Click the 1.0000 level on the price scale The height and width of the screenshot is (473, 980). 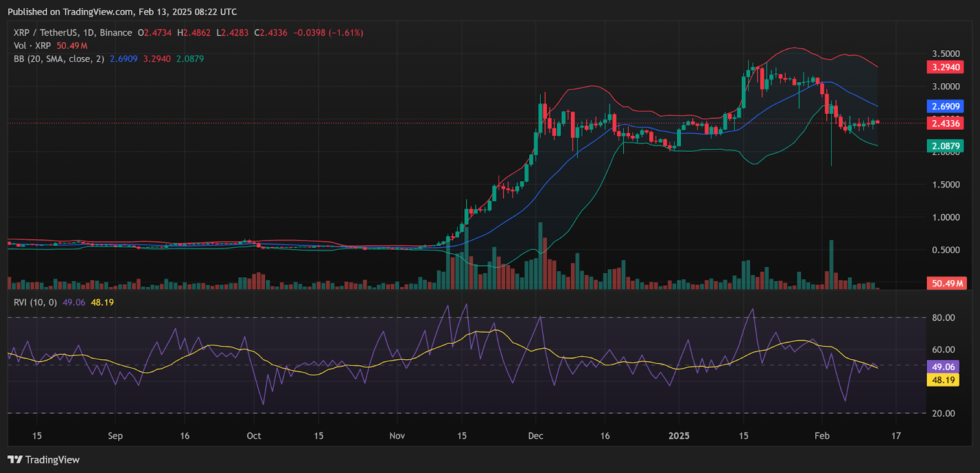[946, 218]
